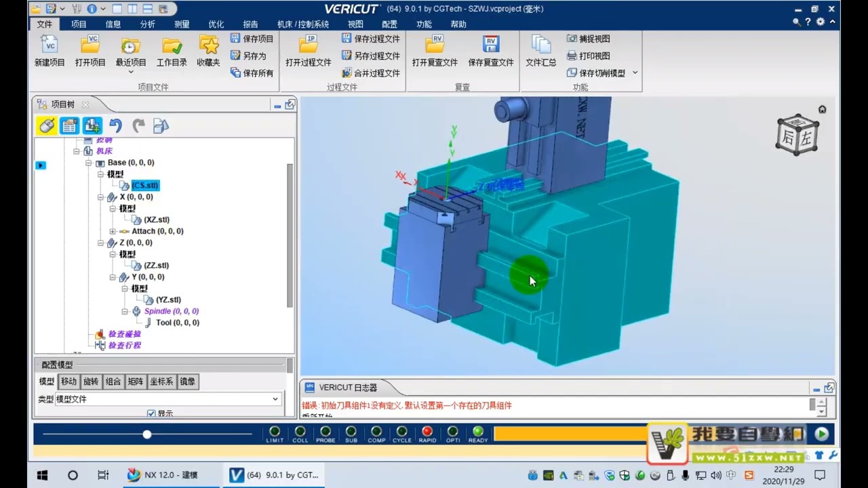The height and width of the screenshot is (488, 868).
Task: Collapse the Y (0, 0, 0) node
Action: pos(113,277)
